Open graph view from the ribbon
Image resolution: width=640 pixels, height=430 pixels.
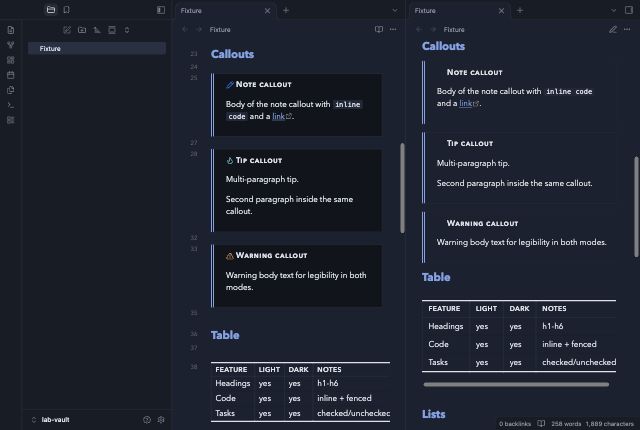(11, 45)
